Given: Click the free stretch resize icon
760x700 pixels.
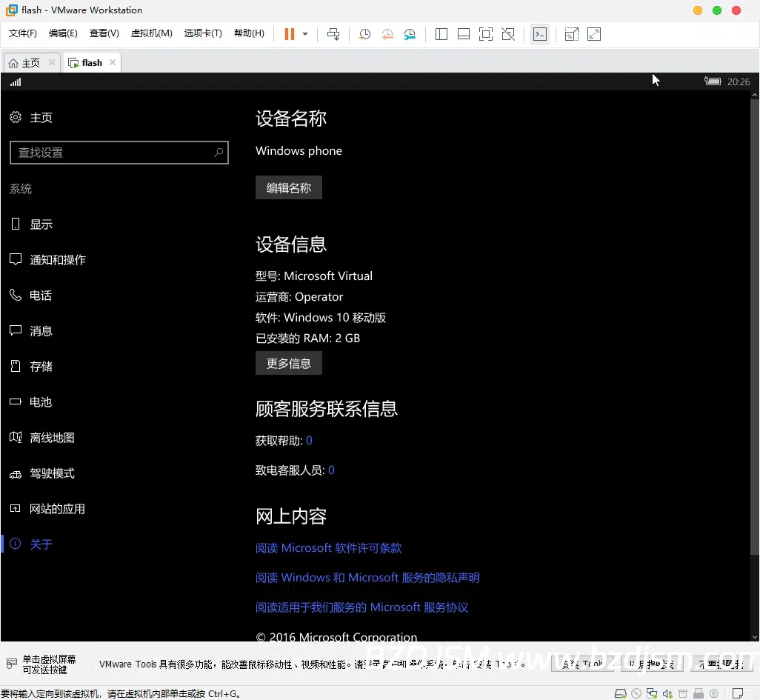Looking at the screenshot, I should click(594, 34).
